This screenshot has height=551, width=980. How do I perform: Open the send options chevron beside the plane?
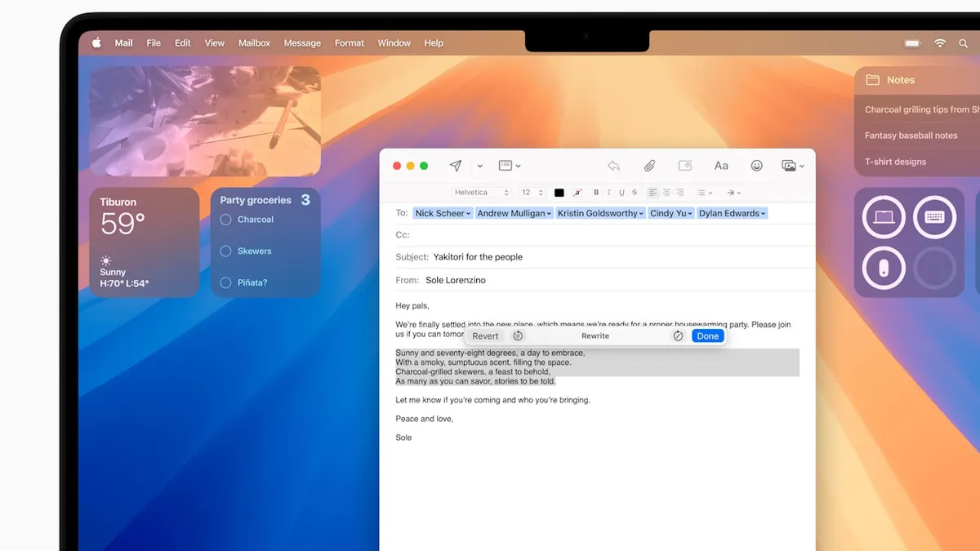(x=480, y=166)
